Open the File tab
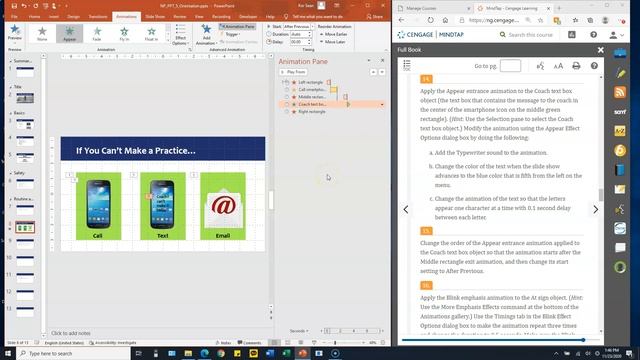The height and width of the screenshot is (360, 640). (x=14, y=17)
